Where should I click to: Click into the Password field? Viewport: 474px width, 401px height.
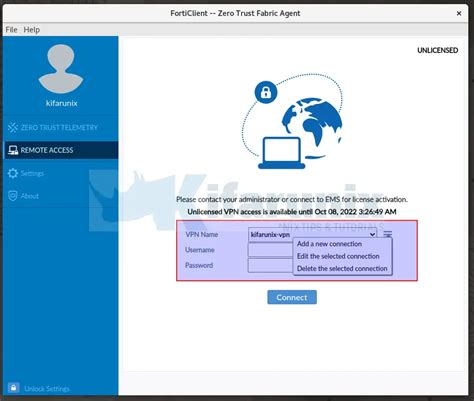pos(270,265)
